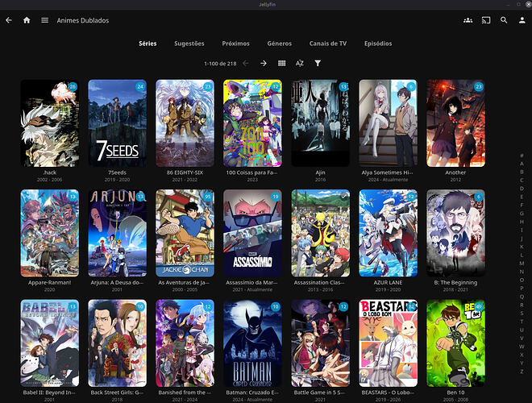Open the hamburger navigation menu

pos(45,20)
